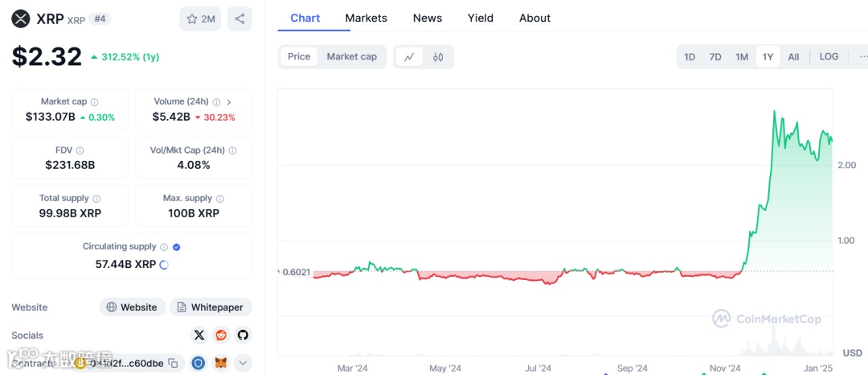Viewport: 868px width, 375px height.
Task: Open the Whitepaper link
Action: [x=211, y=307]
